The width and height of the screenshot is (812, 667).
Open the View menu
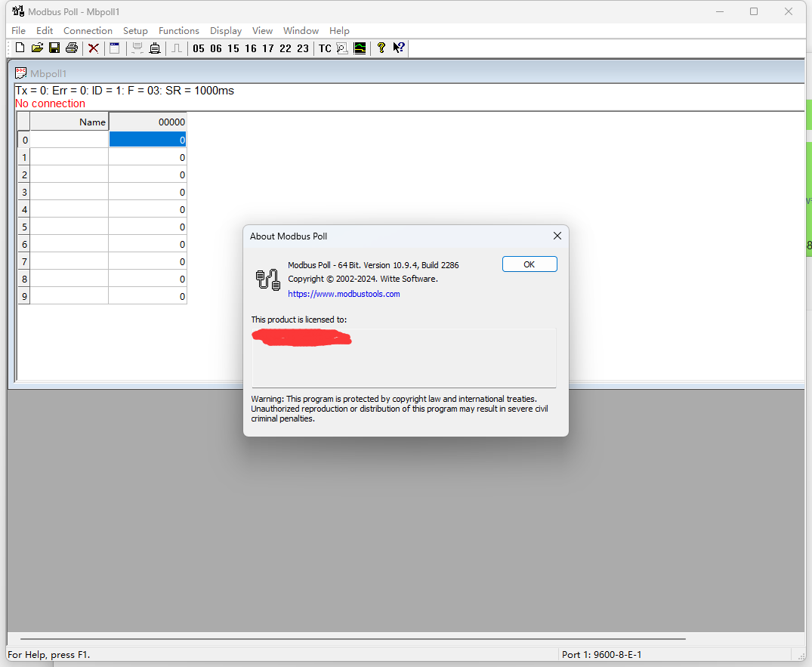click(262, 30)
